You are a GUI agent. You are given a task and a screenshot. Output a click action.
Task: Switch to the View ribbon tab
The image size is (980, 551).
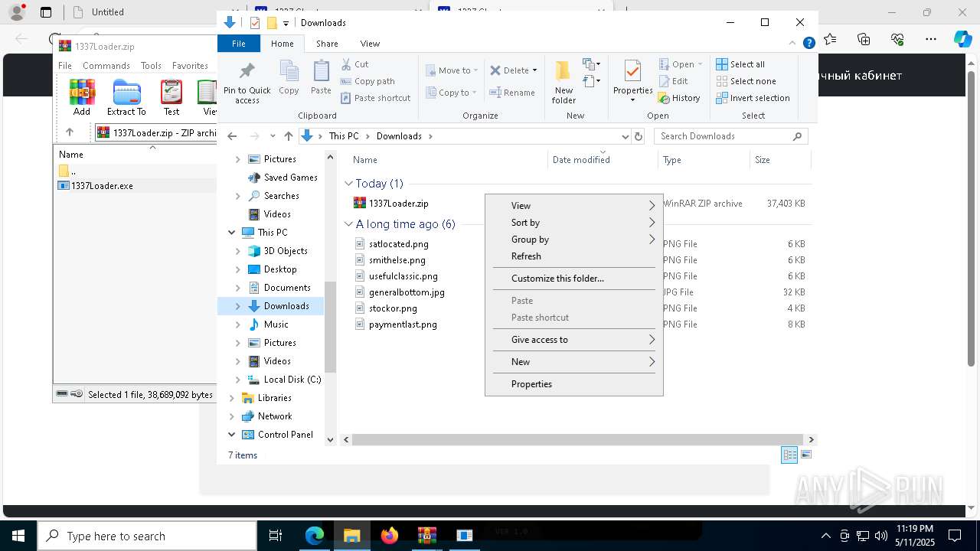(370, 44)
